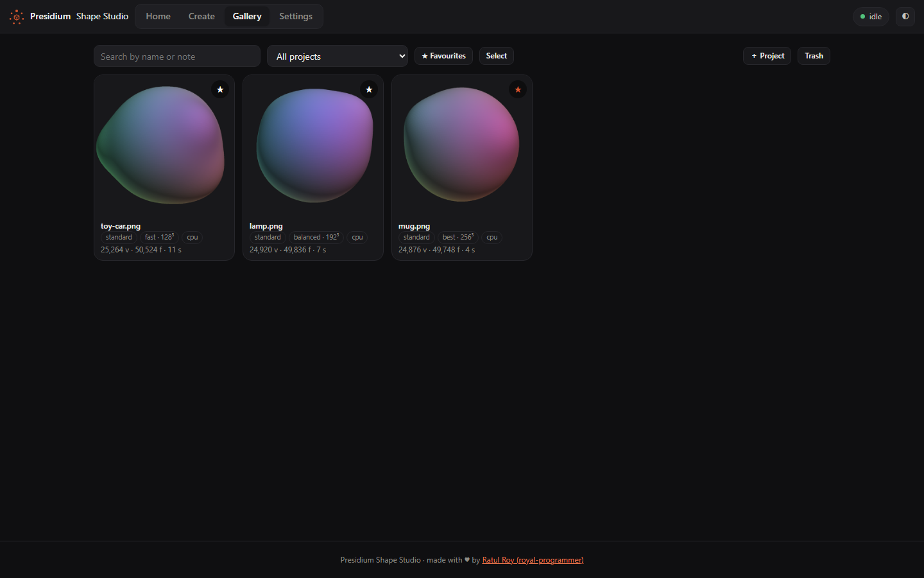Focus the search by name field
Screen dimensions: 924x578
177,56
